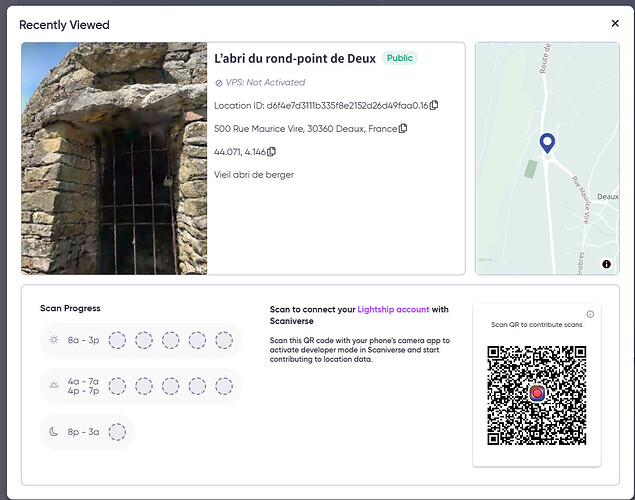Open the stone shelter photo thumbnail
This screenshot has height=500, width=635.
114,158
